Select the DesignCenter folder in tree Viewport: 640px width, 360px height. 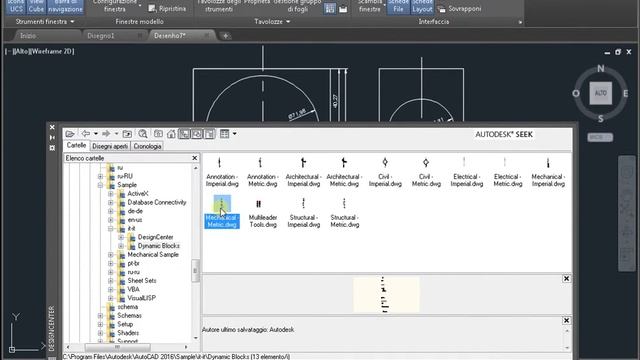tap(156, 237)
